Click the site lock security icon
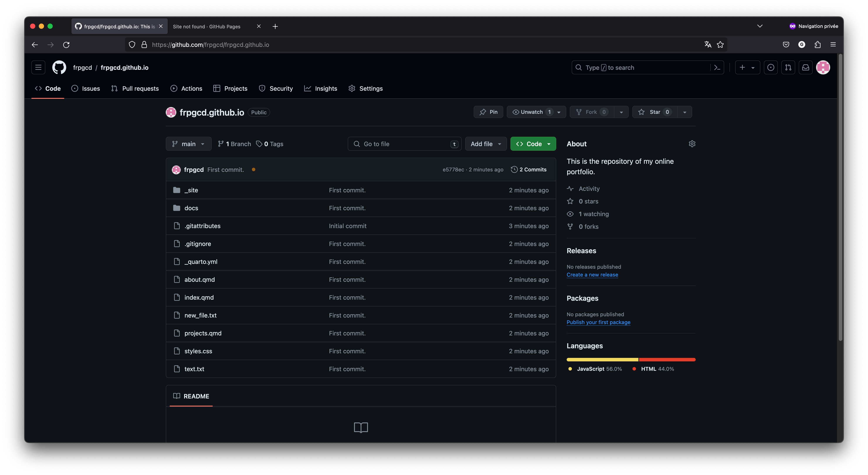 [x=144, y=44]
